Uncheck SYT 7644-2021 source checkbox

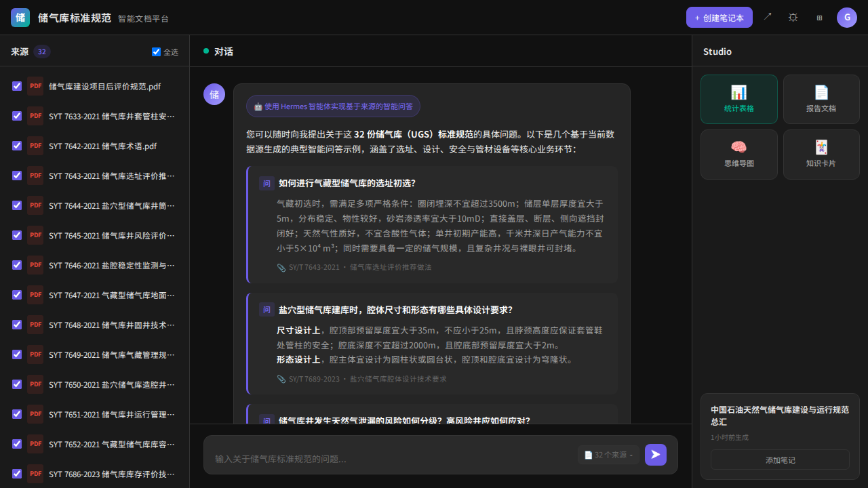tap(17, 205)
